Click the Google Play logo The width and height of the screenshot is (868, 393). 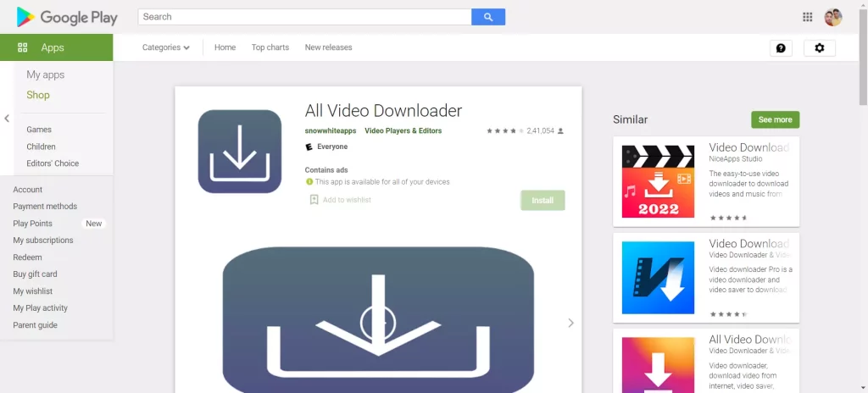67,17
